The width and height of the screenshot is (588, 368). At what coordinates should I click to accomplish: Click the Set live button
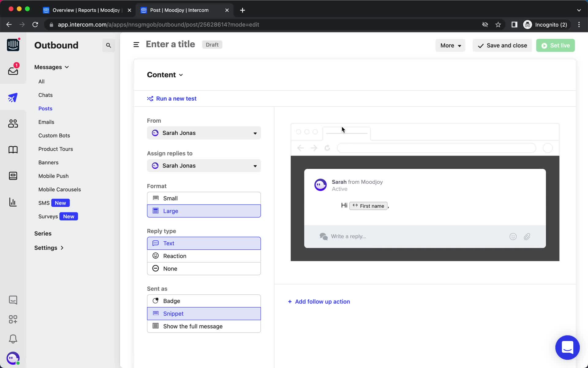555,45
